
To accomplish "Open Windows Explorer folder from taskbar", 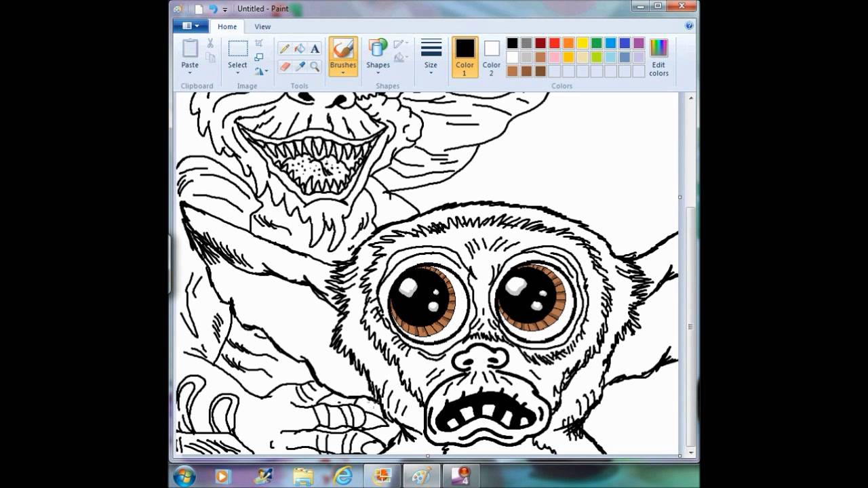I will coord(302,476).
